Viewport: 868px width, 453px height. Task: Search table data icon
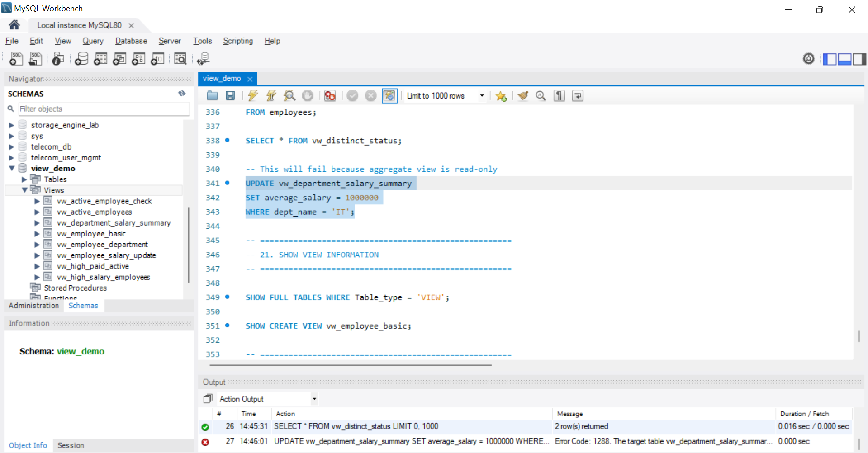[x=180, y=59]
